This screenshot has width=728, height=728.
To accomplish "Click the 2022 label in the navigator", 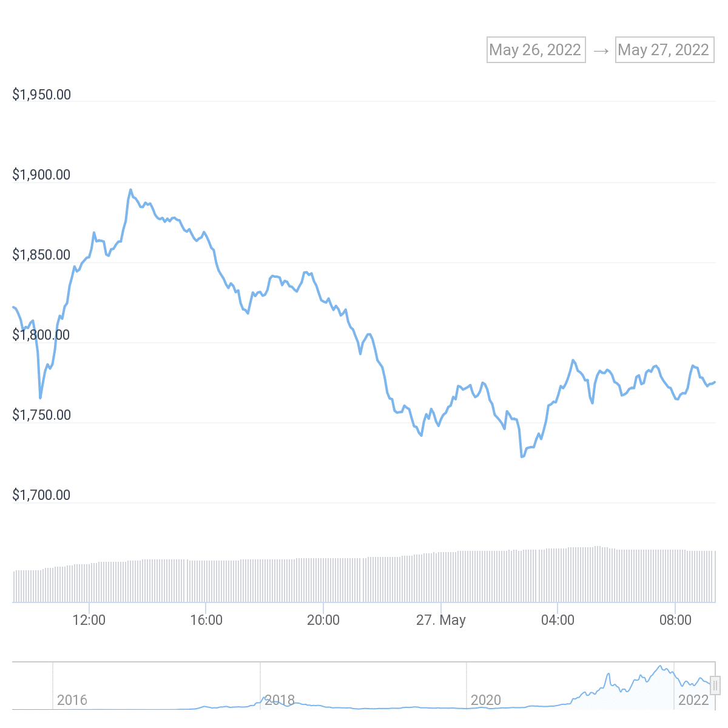I will click(x=693, y=700).
